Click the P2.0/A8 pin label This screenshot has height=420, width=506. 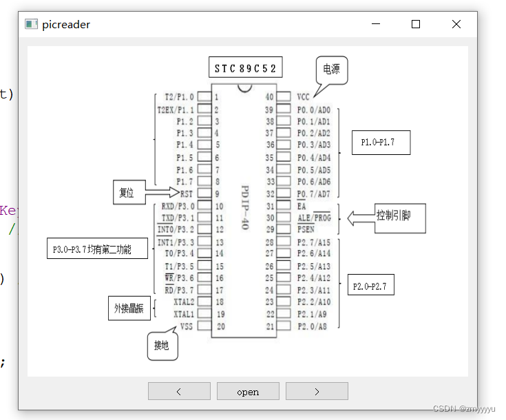(x=312, y=326)
